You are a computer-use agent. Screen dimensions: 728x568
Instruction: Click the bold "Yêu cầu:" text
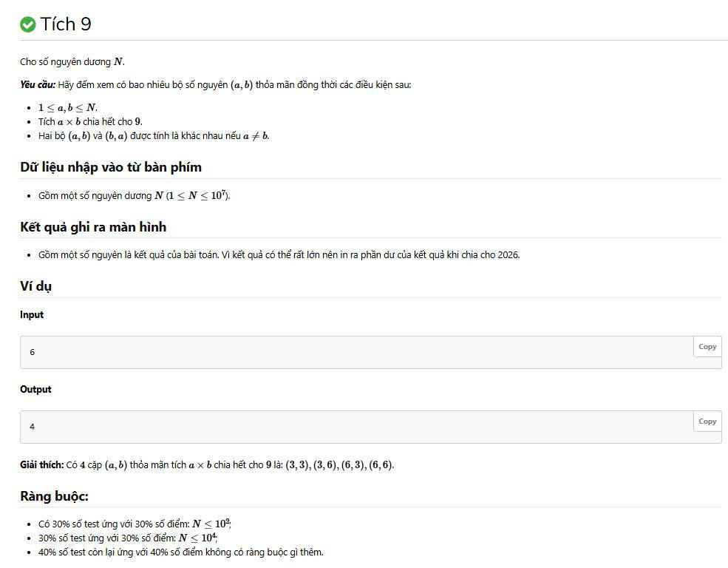point(37,84)
